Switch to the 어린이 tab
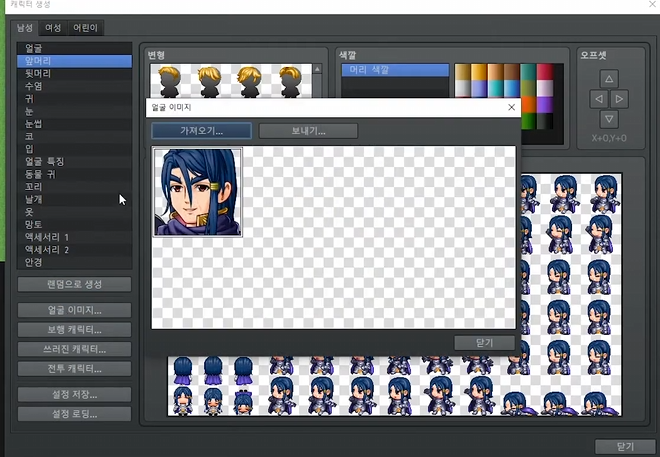Image resolution: width=660 pixels, height=457 pixels. [85, 28]
